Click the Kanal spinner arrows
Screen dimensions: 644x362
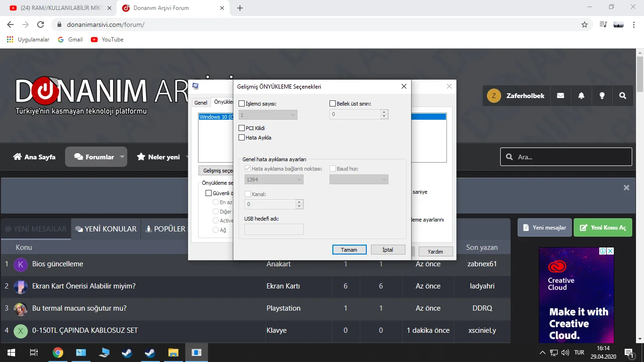click(299, 205)
